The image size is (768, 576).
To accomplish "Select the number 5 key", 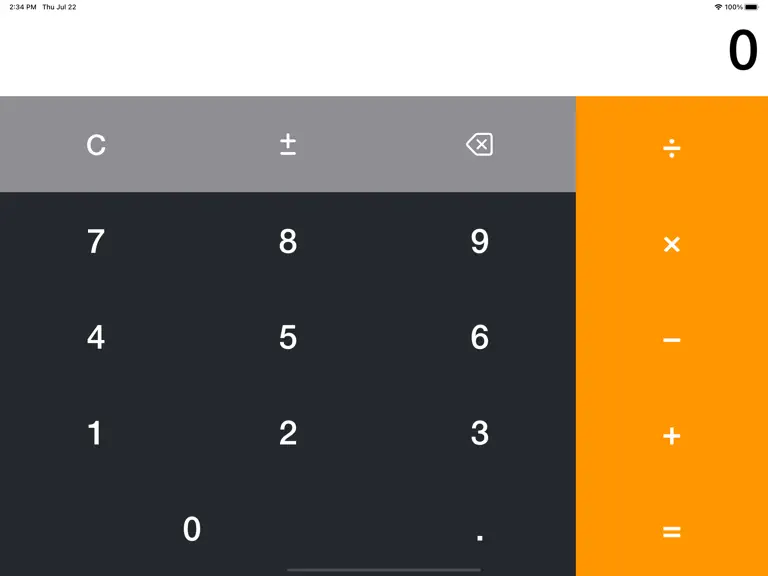I will [x=288, y=336].
